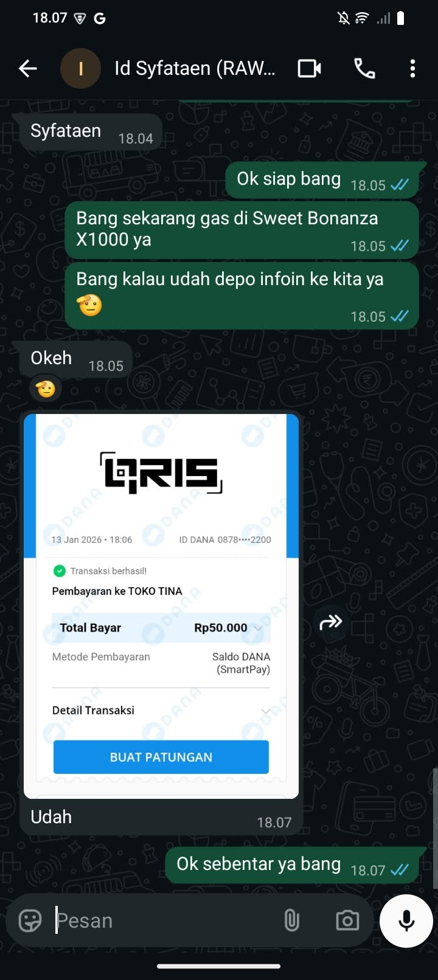Tap the microphone voice message button
This screenshot has height=980, width=438.
tap(406, 920)
